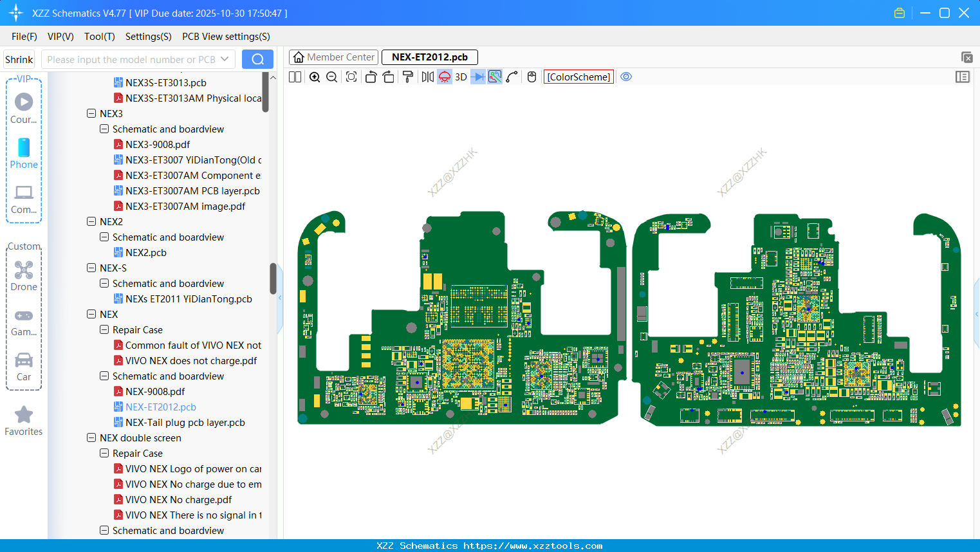The width and height of the screenshot is (980, 552).
Task: Open the ColorScheme selector
Action: pyautogui.click(x=578, y=77)
